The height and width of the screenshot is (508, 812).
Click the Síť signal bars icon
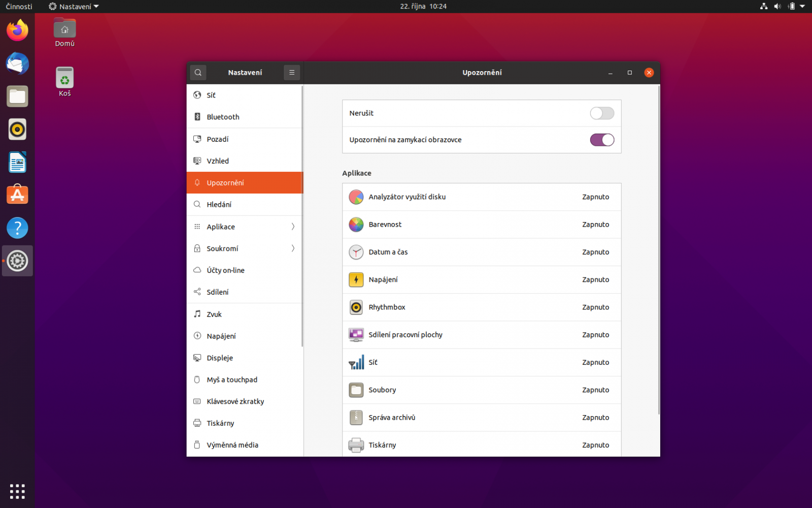pyautogui.click(x=356, y=362)
